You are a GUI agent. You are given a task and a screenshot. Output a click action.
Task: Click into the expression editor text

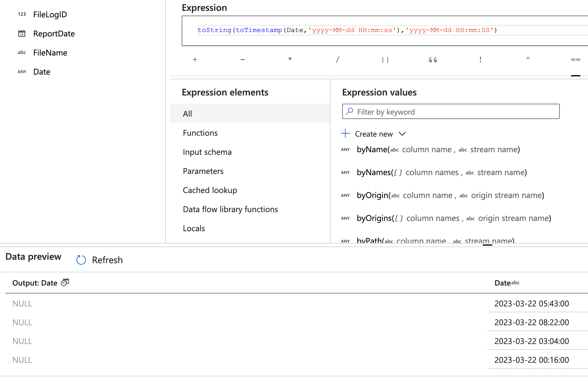pyautogui.click(x=347, y=30)
